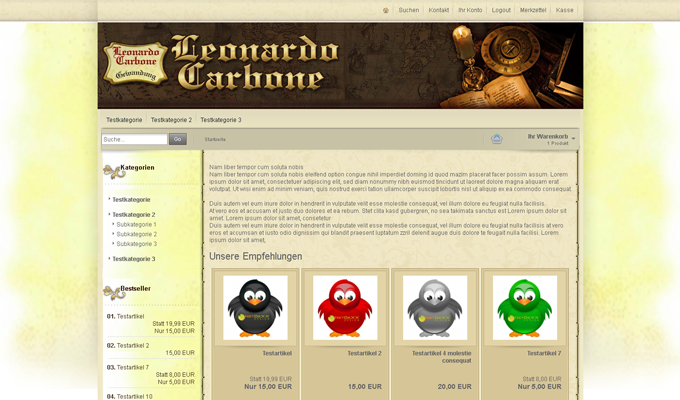Click the 'Unsere Empfehlungen' heading
680x400 pixels.
point(255,256)
